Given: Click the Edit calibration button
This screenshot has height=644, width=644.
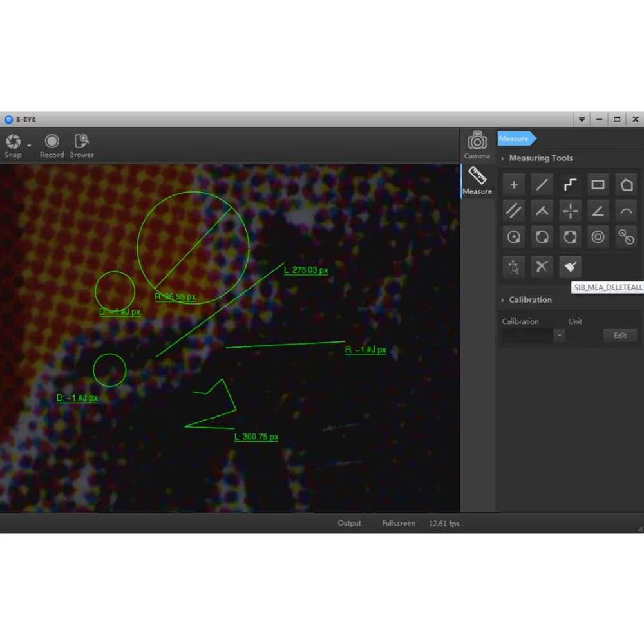Looking at the screenshot, I should pos(620,336).
